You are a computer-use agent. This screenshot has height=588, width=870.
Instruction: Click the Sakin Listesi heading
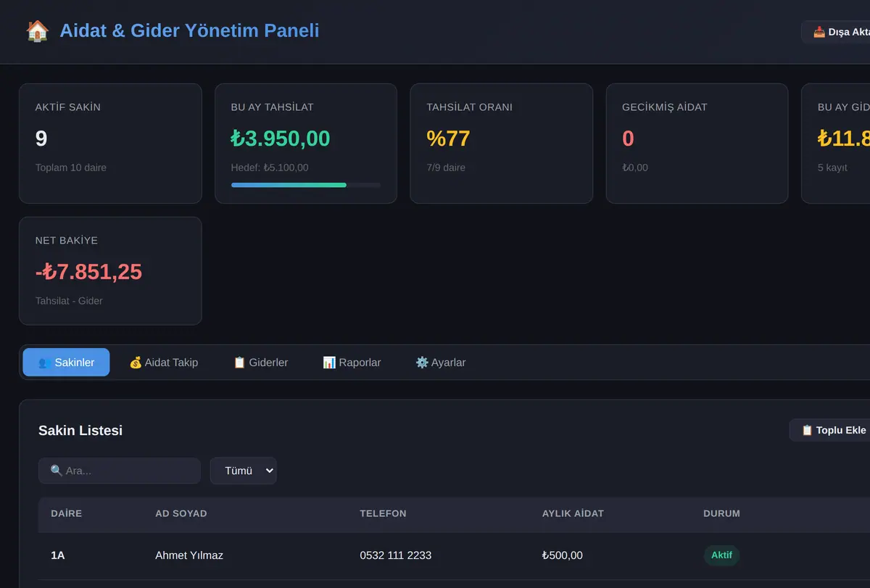tap(80, 431)
